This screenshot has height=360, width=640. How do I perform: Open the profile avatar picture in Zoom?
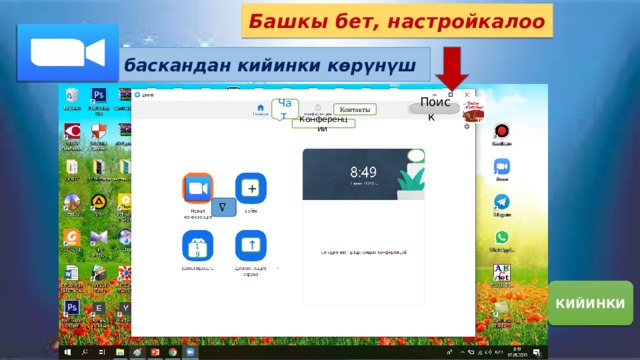473,111
